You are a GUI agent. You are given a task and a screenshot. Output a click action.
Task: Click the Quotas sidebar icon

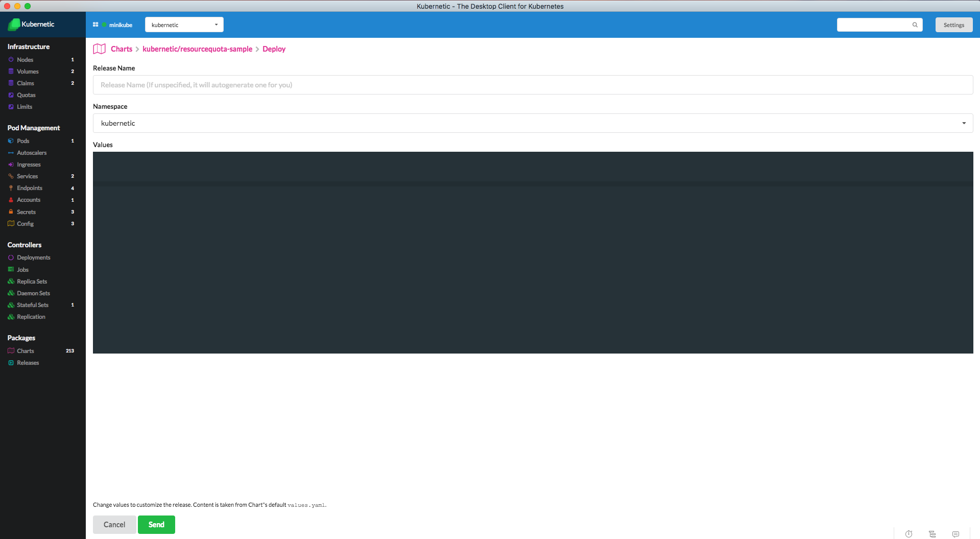(11, 95)
